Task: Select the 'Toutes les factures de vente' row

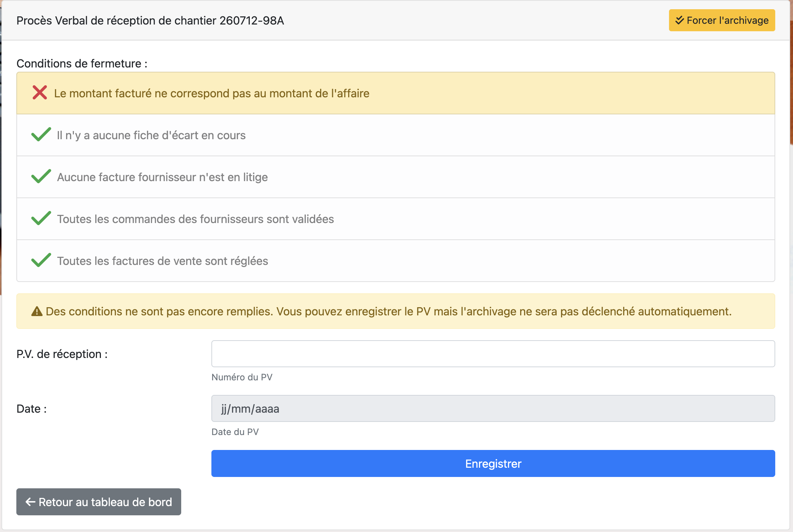Action: tap(395, 261)
